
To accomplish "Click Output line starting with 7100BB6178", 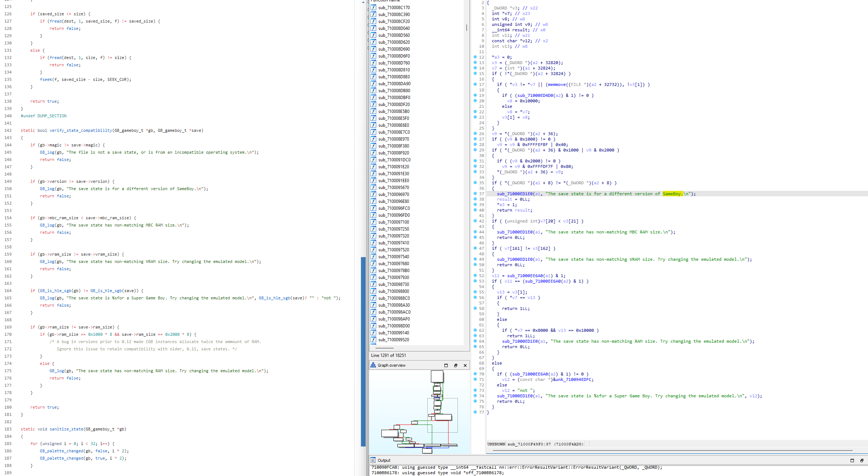I will pyautogui.click(x=437, y=473).
